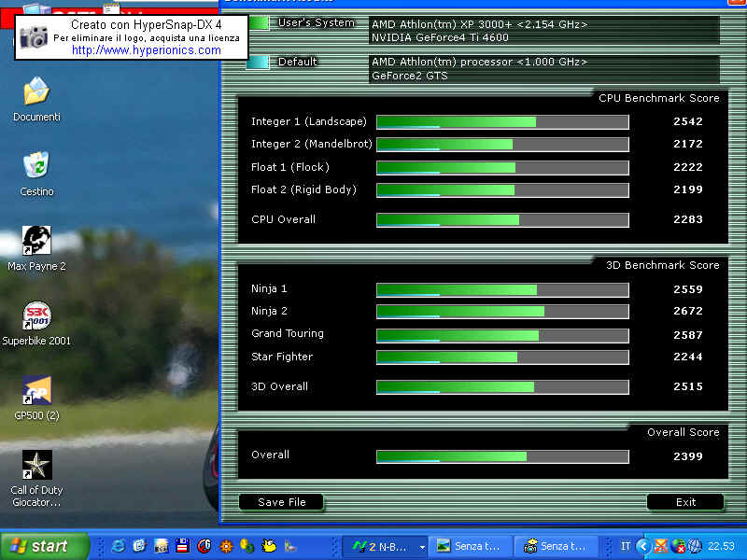Viewport: 747px width, 560px height.
Task: Click the Outlook Express quick launch icon
Action: (x=139, y=546)
